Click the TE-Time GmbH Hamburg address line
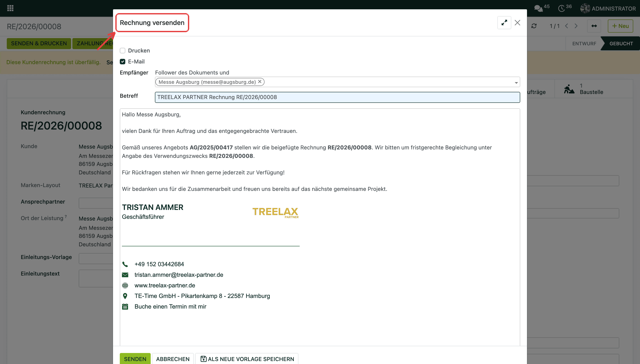The image size is (640, 364). tap(202, 296)
